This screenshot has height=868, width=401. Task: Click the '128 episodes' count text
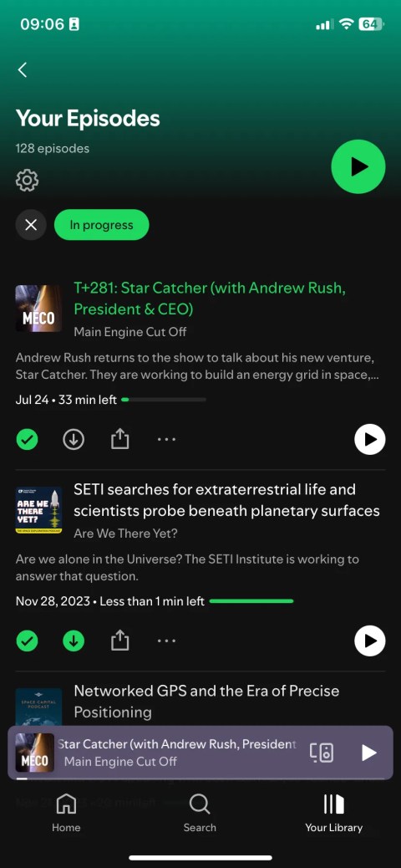(53, 148)
